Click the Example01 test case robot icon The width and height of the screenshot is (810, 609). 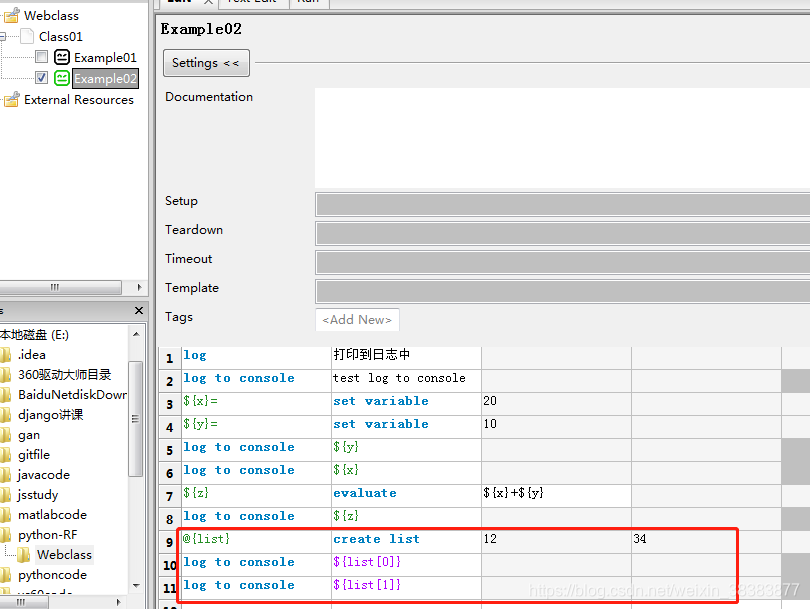coord(62,57)
